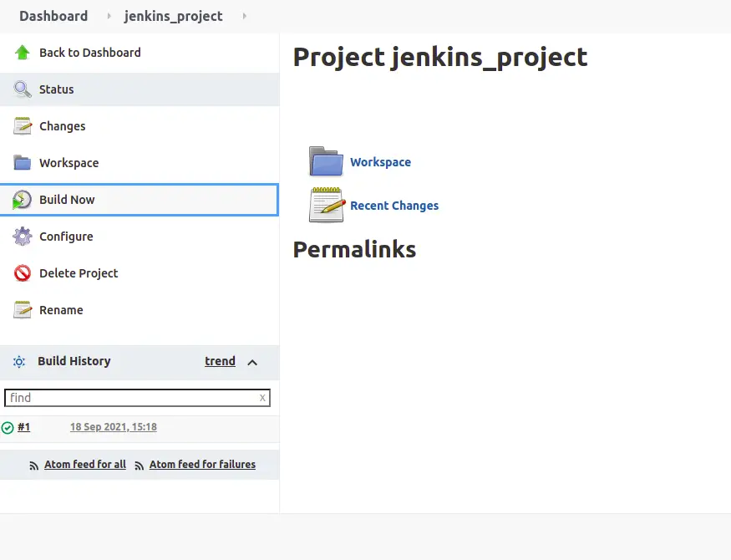Click the Build History heading text

(x=74, y=361)
